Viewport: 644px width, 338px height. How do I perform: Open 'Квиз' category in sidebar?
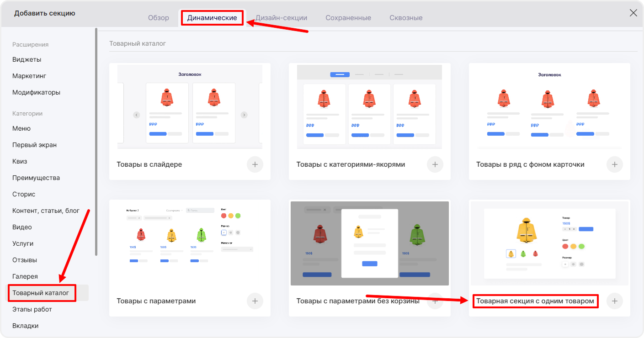20,161
